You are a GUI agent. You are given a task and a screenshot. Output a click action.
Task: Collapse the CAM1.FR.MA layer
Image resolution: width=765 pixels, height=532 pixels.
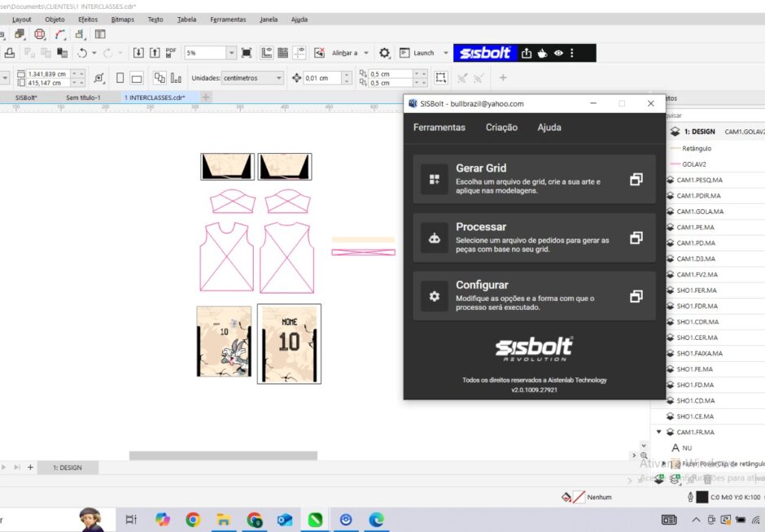point(659,432)
